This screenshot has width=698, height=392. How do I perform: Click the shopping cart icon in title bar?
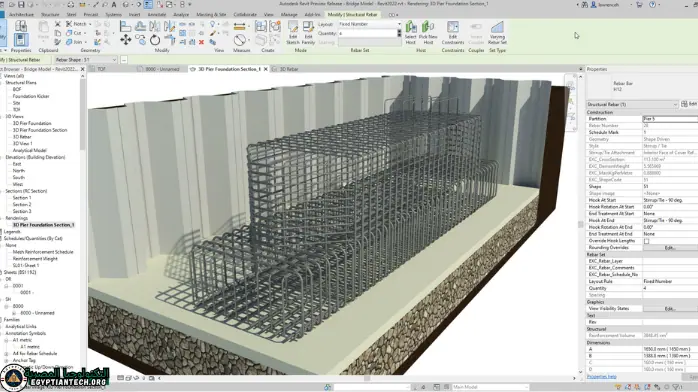click(x=639, y=4)
